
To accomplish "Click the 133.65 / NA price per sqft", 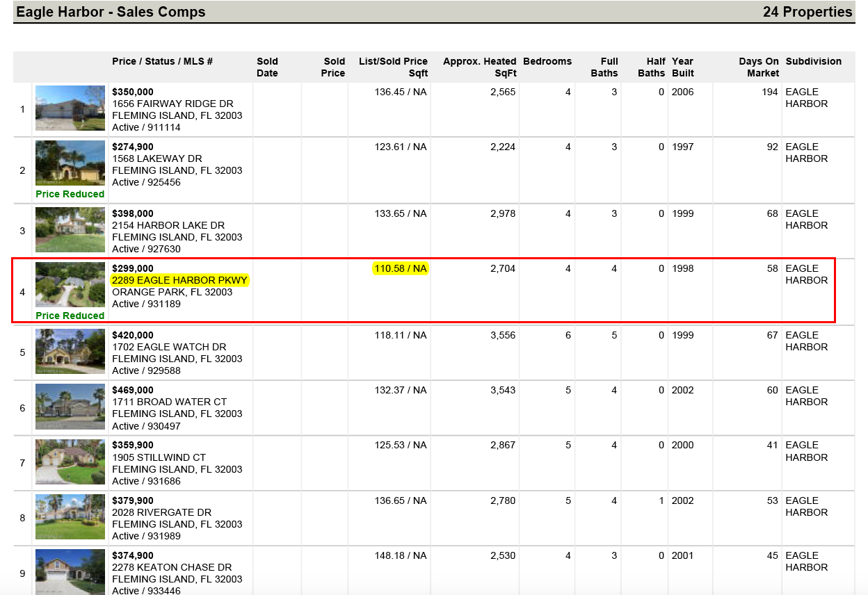I will [401, 213].
